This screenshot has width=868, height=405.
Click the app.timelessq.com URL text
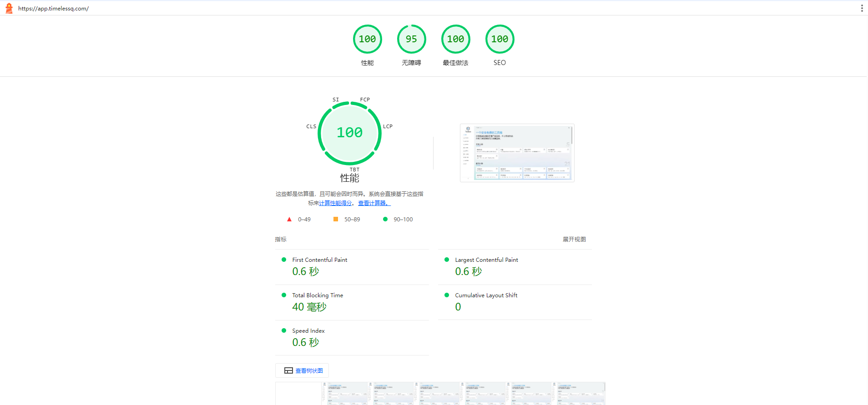click(x=53, y=8)
